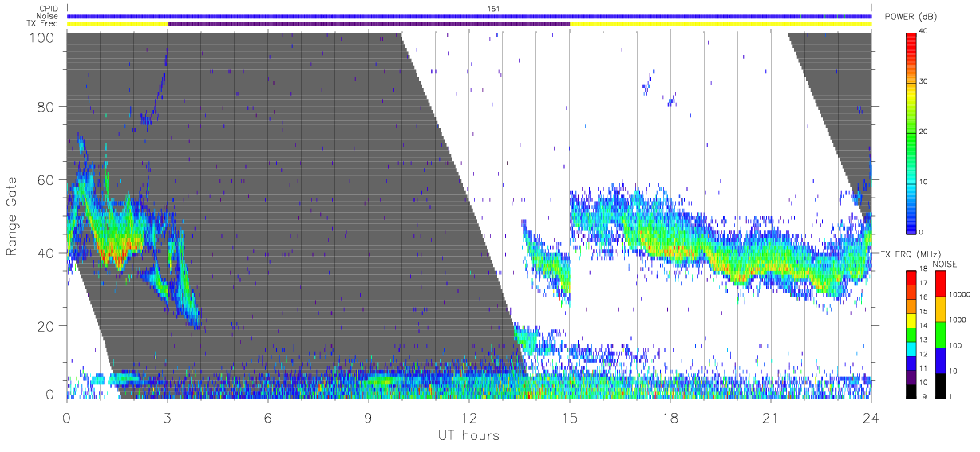Click the 9 tick on the UT hours axis
The image size is (980, 452).
coord(369,418)
